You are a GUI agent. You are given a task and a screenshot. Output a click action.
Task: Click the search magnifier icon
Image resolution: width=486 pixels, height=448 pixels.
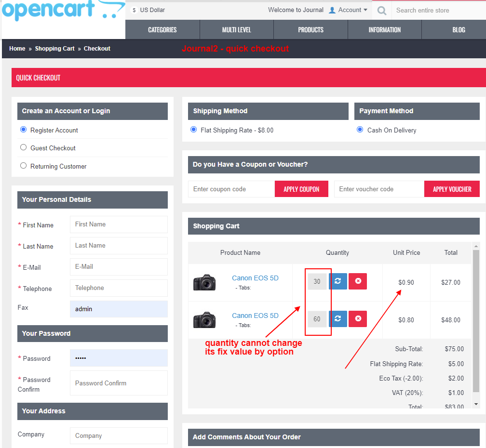[x=381, y=10]
